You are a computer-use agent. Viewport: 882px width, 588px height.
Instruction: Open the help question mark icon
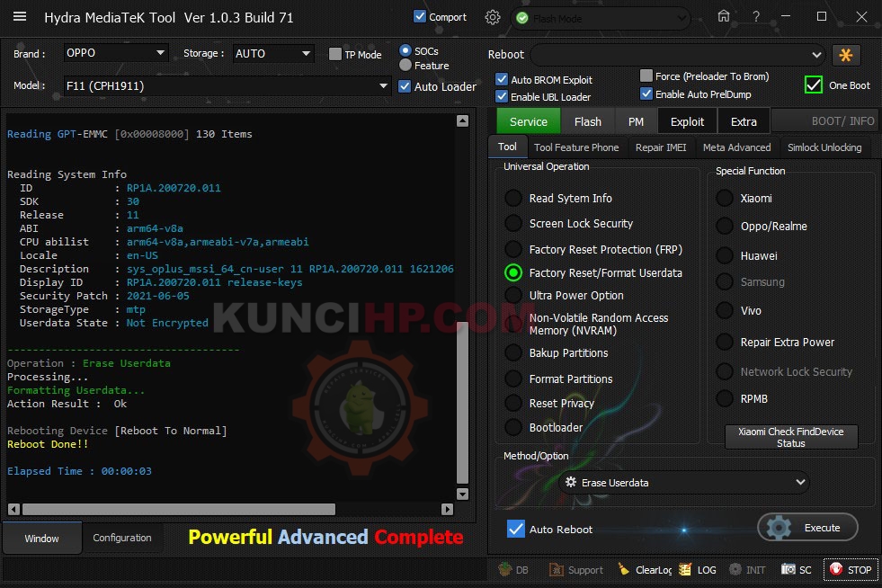click(756, 17)
